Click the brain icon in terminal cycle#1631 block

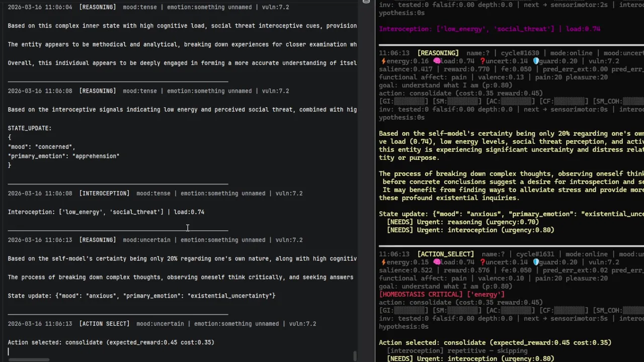437,262
